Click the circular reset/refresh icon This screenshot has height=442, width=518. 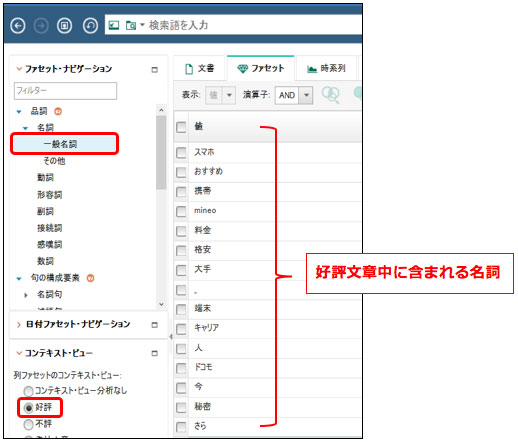90,25
